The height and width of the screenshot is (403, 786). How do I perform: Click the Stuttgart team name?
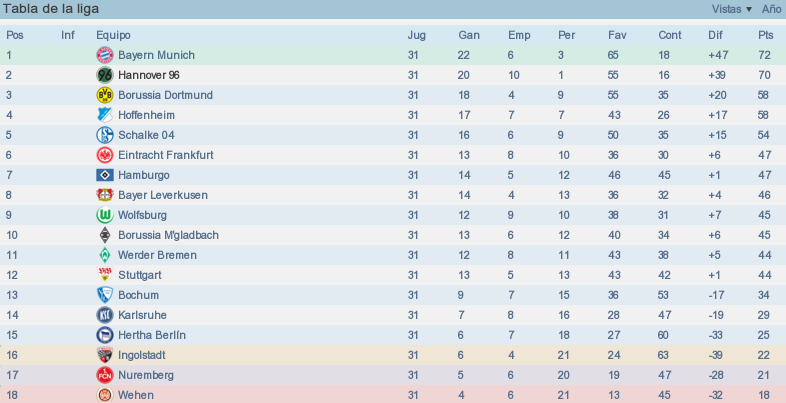click(x=140, y=275)
